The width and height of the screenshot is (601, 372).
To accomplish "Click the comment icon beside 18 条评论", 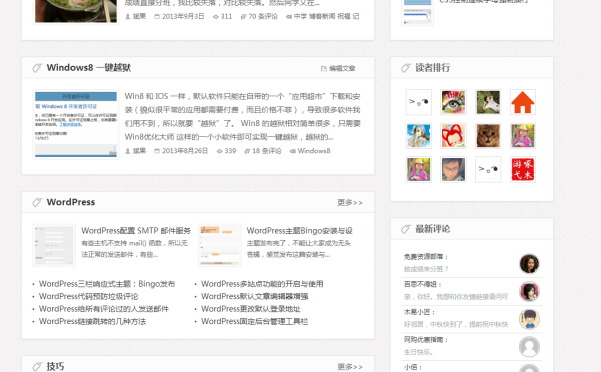I will 247,151.
